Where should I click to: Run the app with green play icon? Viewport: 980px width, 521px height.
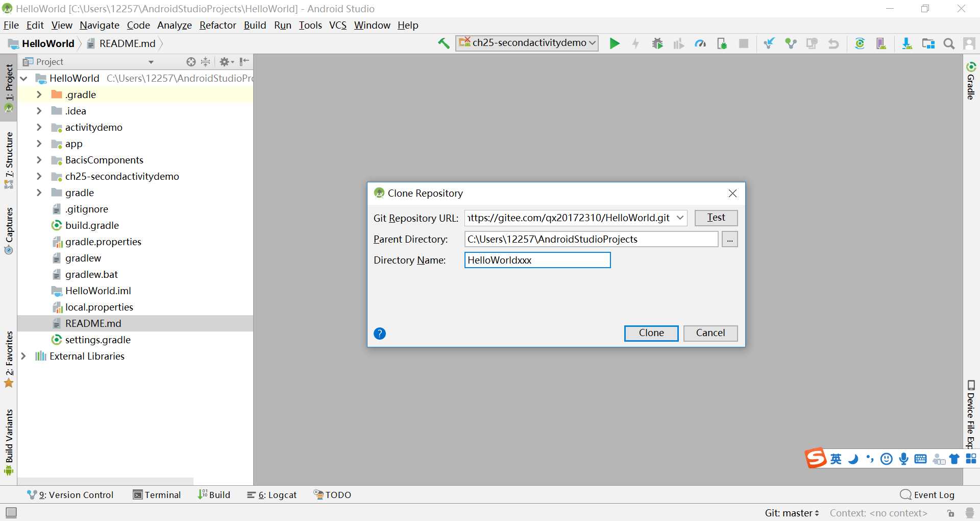coord(615,43)
